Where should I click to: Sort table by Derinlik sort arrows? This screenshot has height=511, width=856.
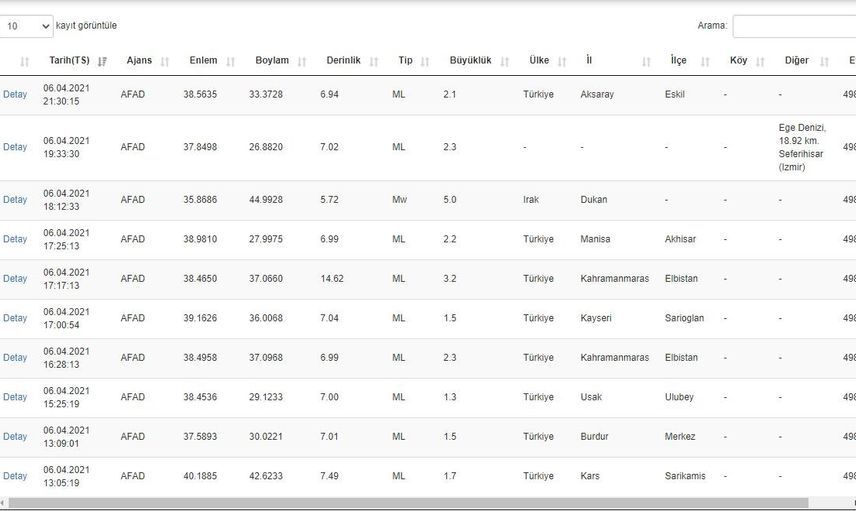point(374,61)
